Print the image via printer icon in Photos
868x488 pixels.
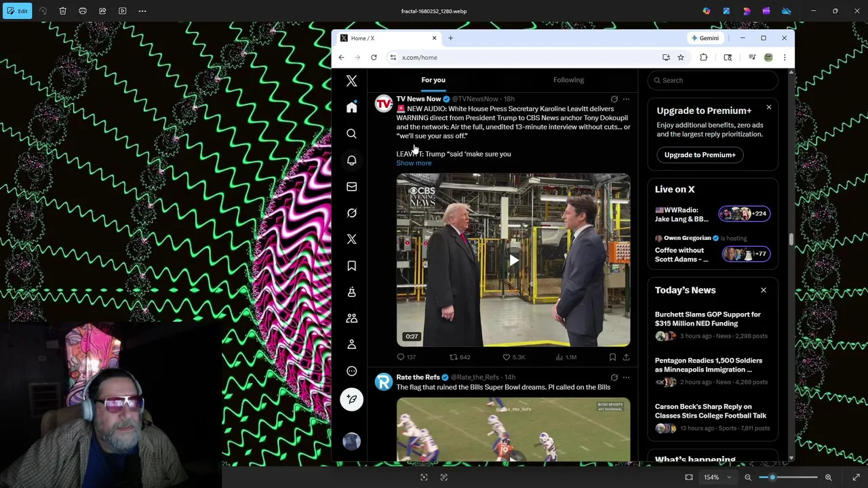pyautogui.click(x=83, y=11)
